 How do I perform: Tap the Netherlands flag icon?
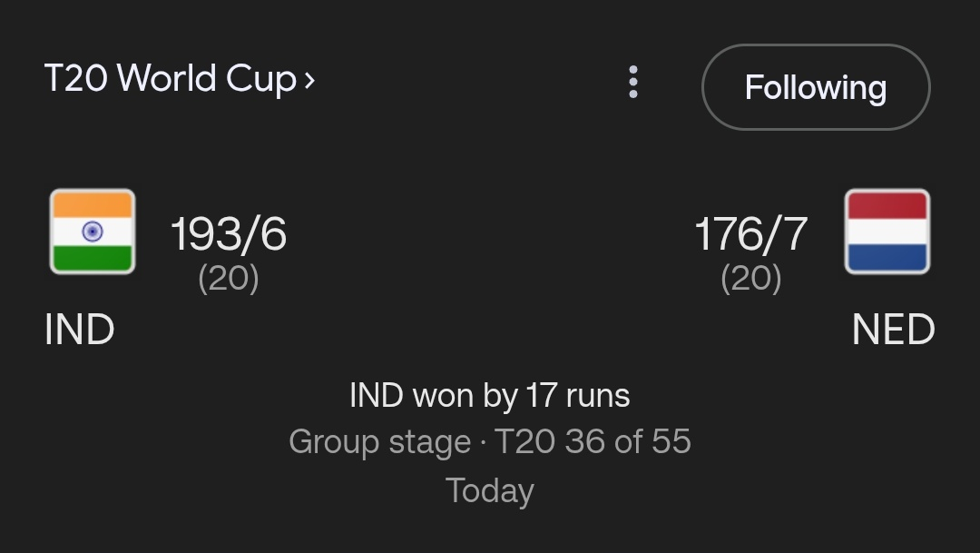coord(887,232)
